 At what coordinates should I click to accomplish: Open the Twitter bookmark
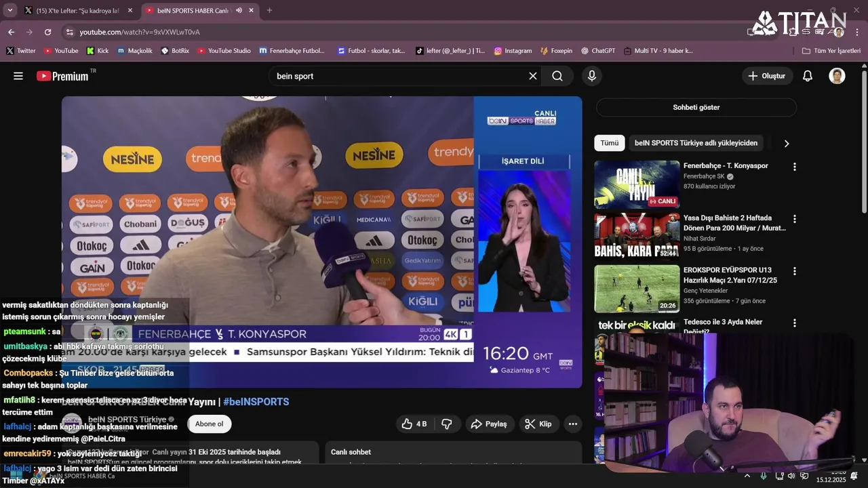(21, 51)
